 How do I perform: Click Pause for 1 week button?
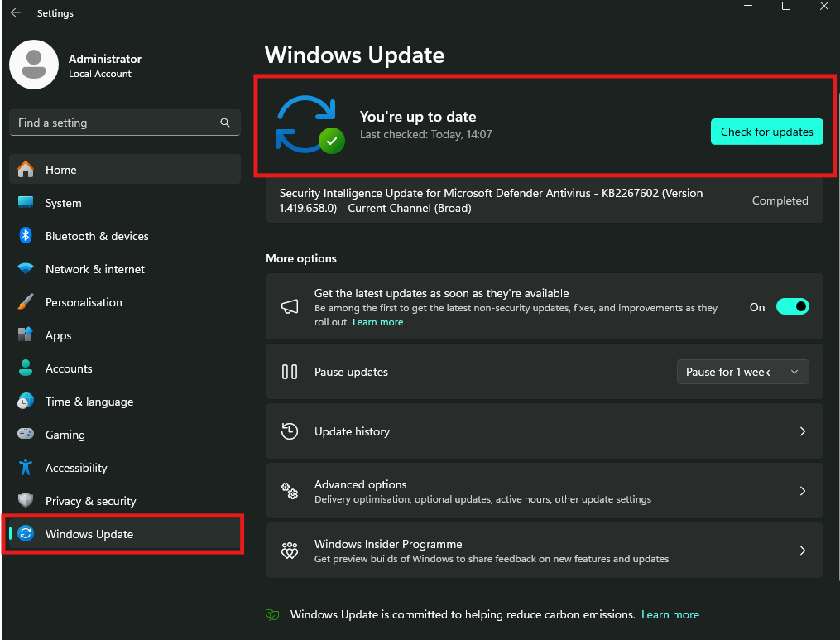727,372
